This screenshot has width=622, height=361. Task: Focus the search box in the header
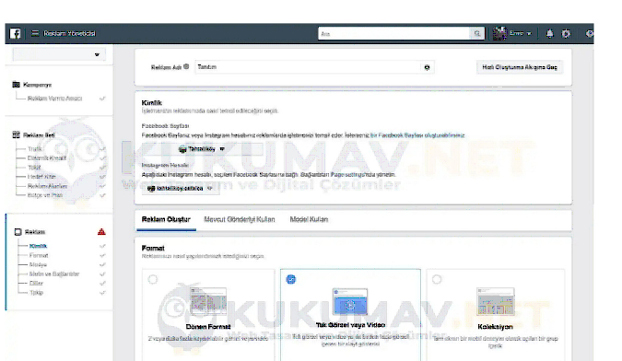click(394, 34)
